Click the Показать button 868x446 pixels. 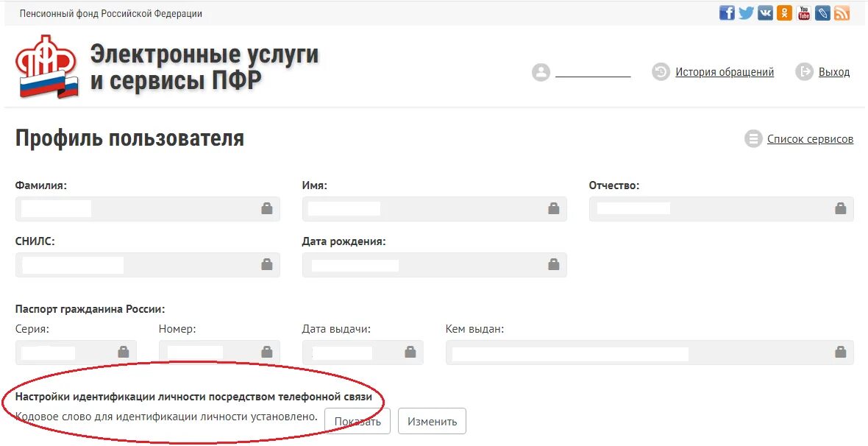(x=357, y=421)
